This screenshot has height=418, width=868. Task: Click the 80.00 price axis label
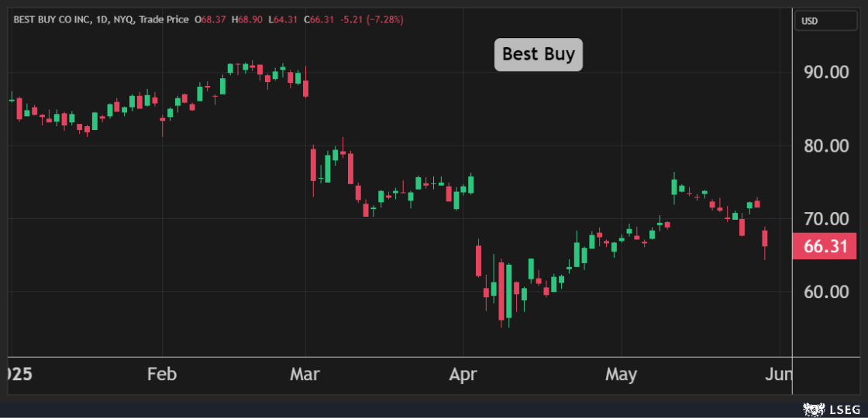[825, 146]
